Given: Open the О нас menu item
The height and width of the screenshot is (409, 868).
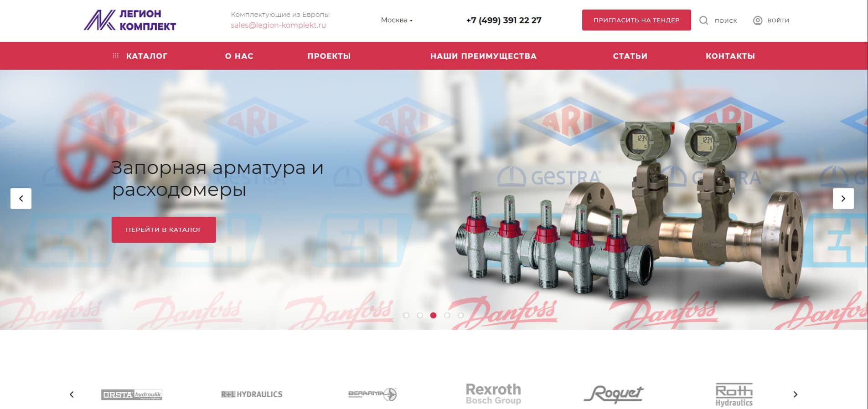Looking at the screenshot, I should point(239,56).
